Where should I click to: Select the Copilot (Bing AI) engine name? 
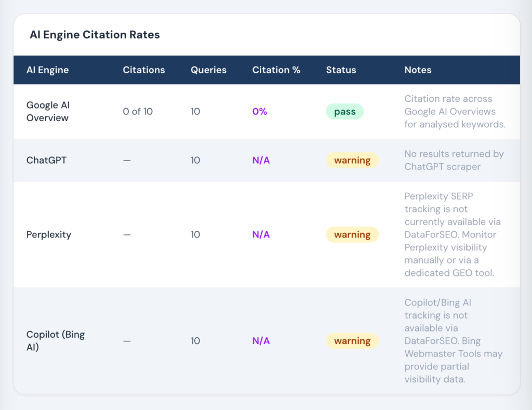tap(56, 340)
